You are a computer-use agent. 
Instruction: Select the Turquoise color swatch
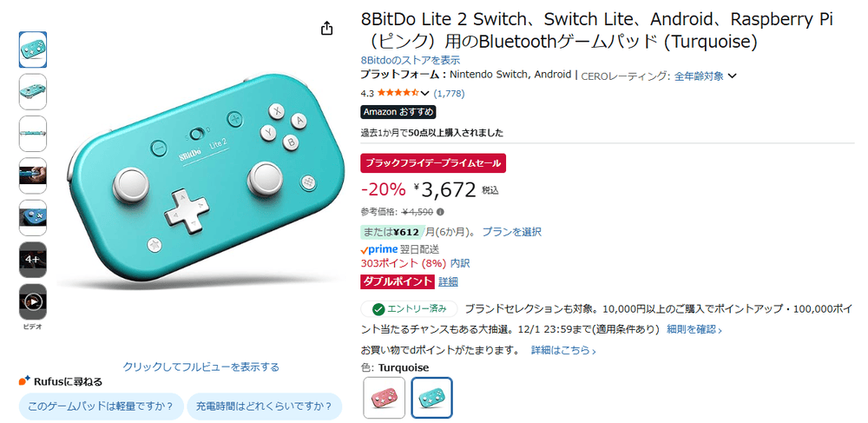point(431,397)
